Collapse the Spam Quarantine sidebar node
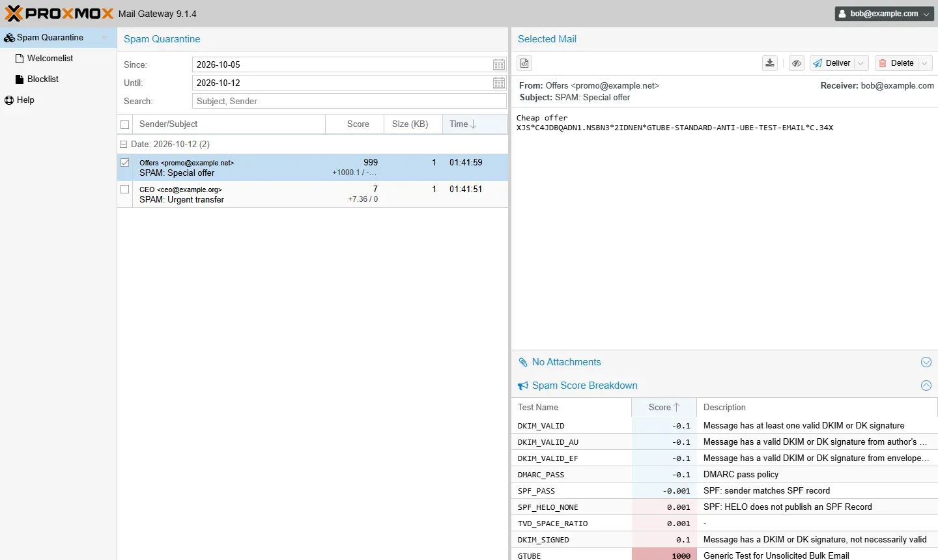 pos(104,38)
